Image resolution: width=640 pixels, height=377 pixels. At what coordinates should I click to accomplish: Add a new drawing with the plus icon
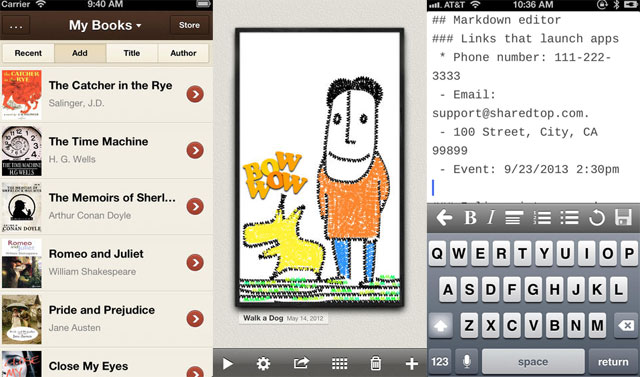412,363
